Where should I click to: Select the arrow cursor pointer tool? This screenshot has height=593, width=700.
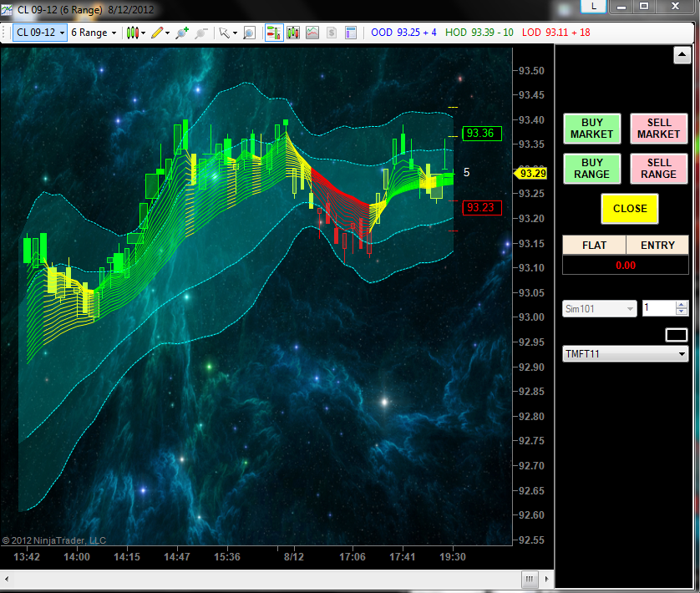(224, 33)
